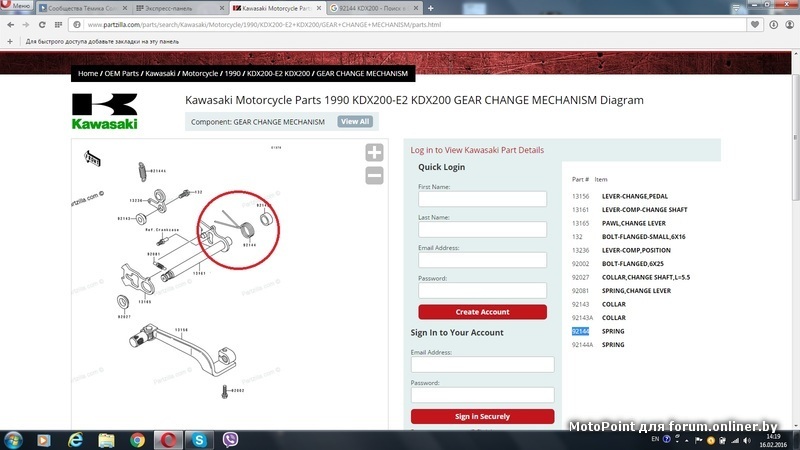Select part 92144A SPRING row
Screen dimensions: 800x450
tap(598, 345)
